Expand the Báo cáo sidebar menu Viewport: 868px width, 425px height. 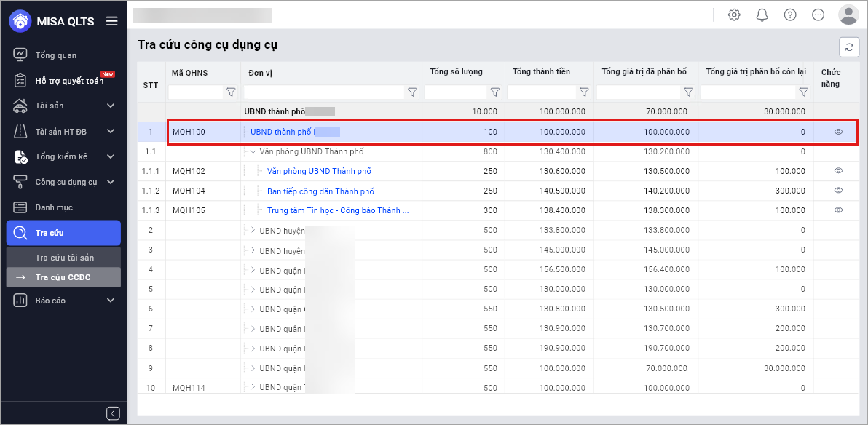pyautogui.click(x=111, y=301)
